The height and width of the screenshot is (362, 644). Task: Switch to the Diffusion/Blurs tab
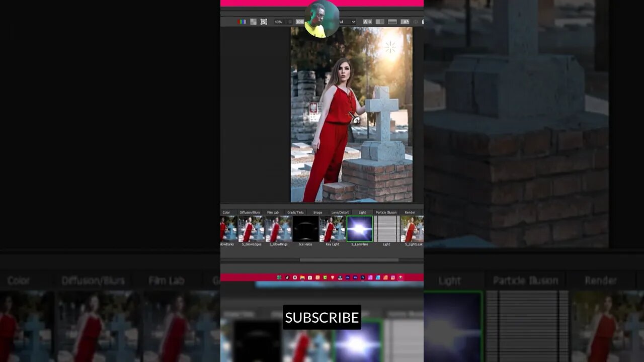pos(250,212)
